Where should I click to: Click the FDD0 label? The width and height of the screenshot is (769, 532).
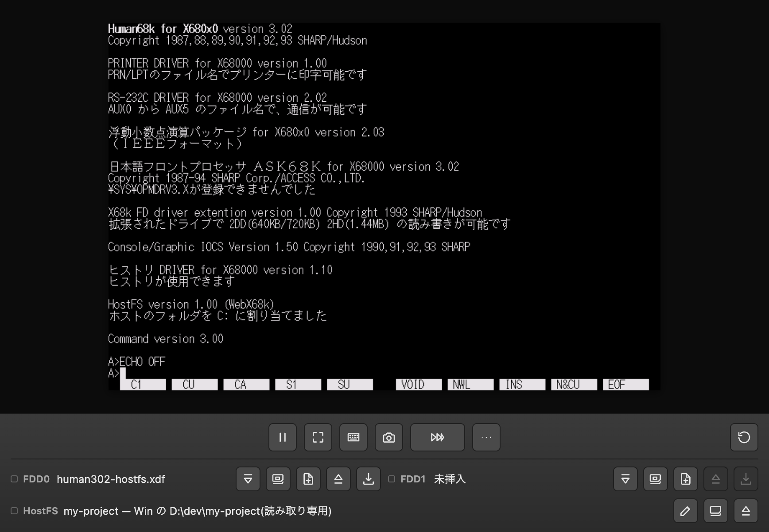pos(36,479)
